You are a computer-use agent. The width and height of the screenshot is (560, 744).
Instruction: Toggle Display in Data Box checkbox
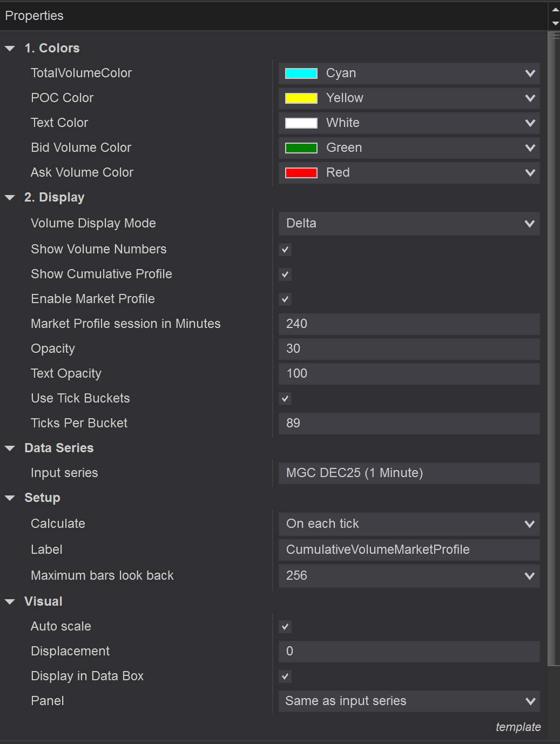click(285, 676)
